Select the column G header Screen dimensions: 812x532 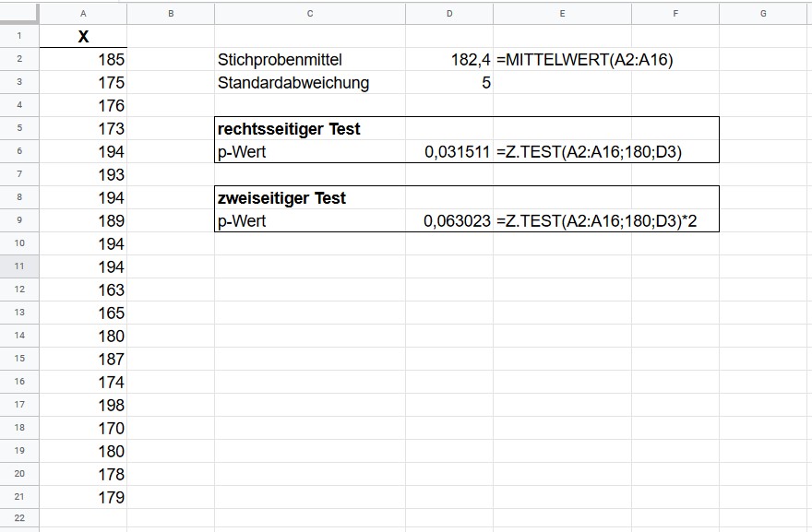(x=763, y=14)
